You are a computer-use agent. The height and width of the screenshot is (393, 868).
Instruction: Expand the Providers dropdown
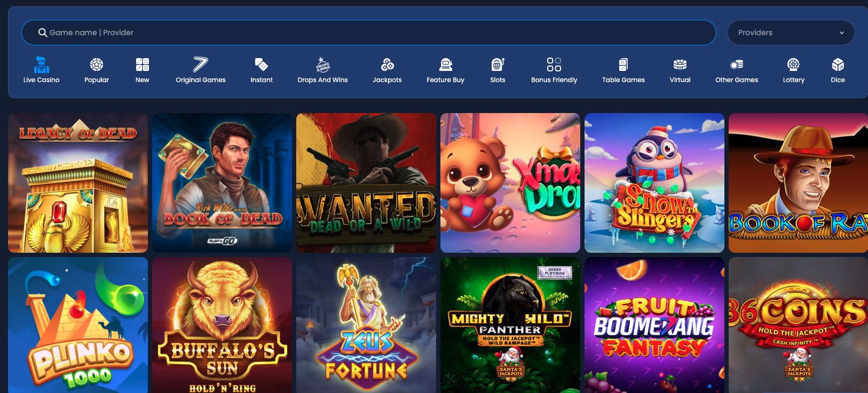(x=791, y=33)
